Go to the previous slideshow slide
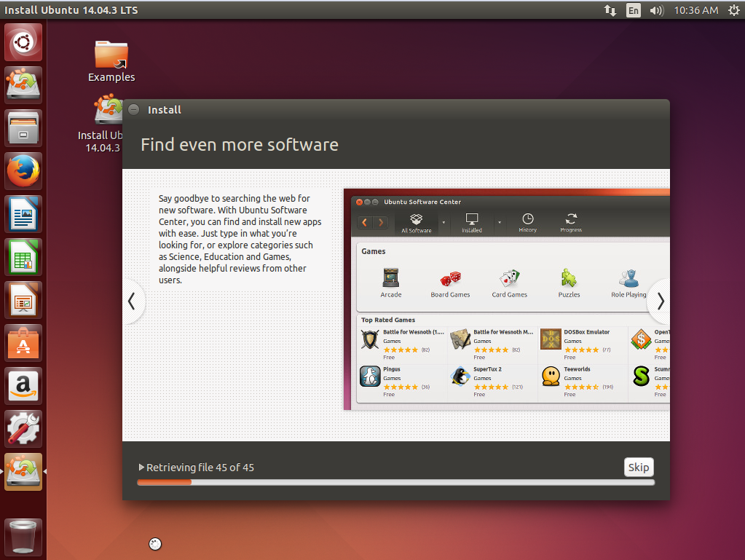745x560 pixels. tap(132, 301)
